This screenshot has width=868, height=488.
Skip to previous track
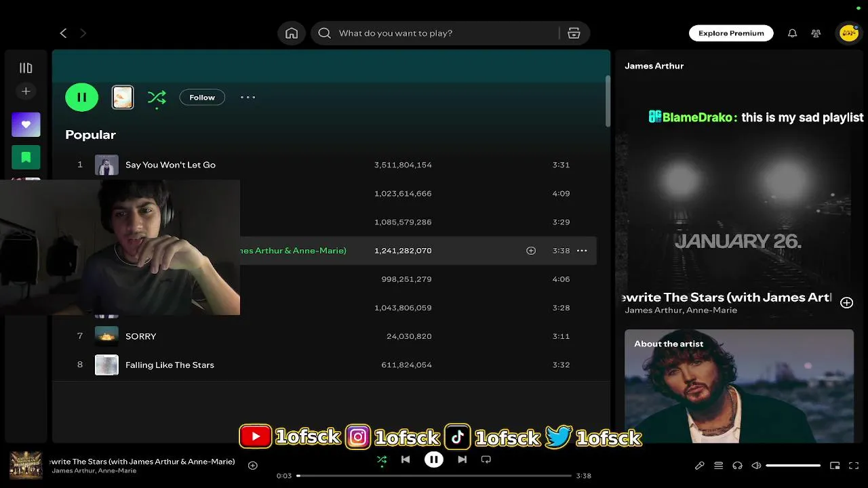pos(406,460)
